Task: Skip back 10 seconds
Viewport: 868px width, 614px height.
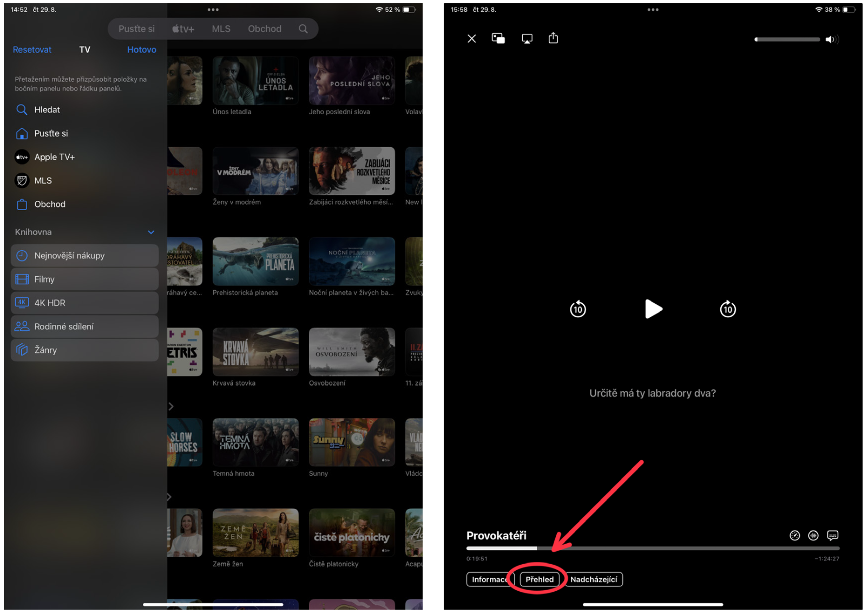Action: point(578,309)
